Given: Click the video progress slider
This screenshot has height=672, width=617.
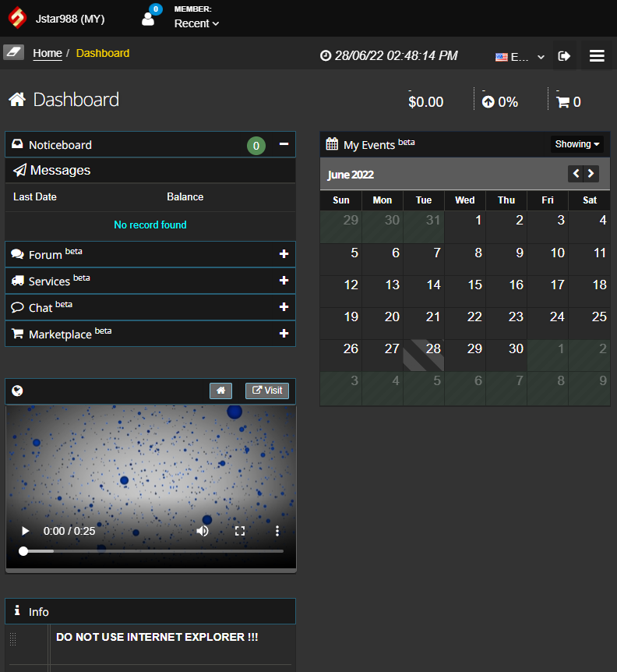Looking at the screenshot, I should tap(153, 551).
